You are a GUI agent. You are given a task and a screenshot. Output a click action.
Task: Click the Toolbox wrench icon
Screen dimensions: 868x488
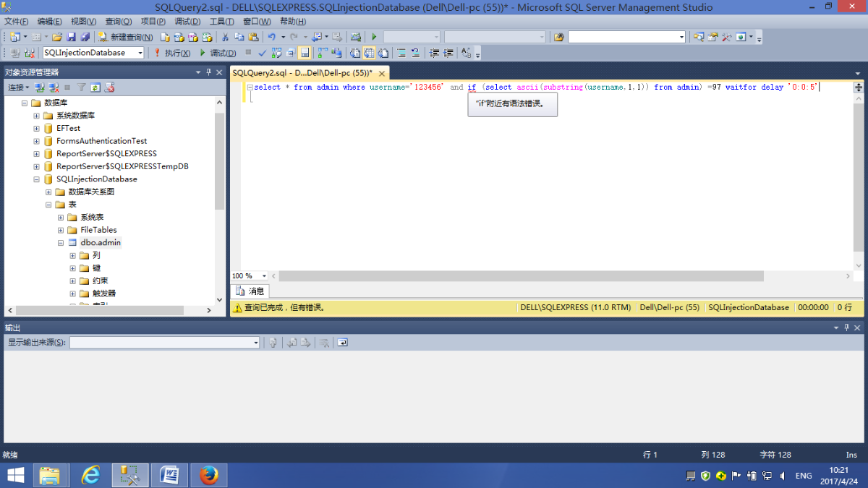726,36
